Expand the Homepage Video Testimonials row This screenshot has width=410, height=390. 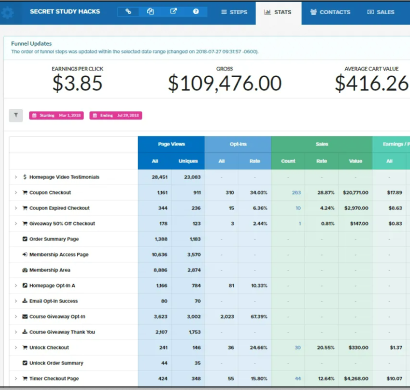(x=15, y=177)
